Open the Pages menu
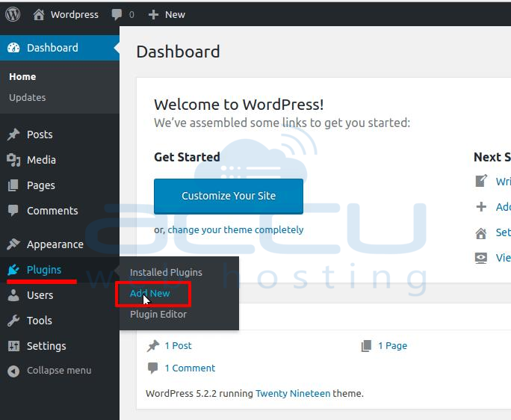Image resolution: width=511 pixels, height=420 pixels. [41, 185]
